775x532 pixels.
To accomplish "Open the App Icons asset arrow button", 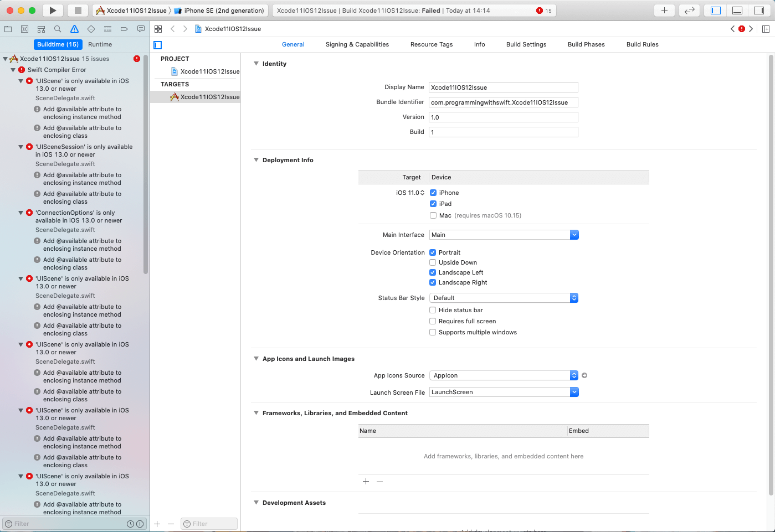I will click(584, 375).
